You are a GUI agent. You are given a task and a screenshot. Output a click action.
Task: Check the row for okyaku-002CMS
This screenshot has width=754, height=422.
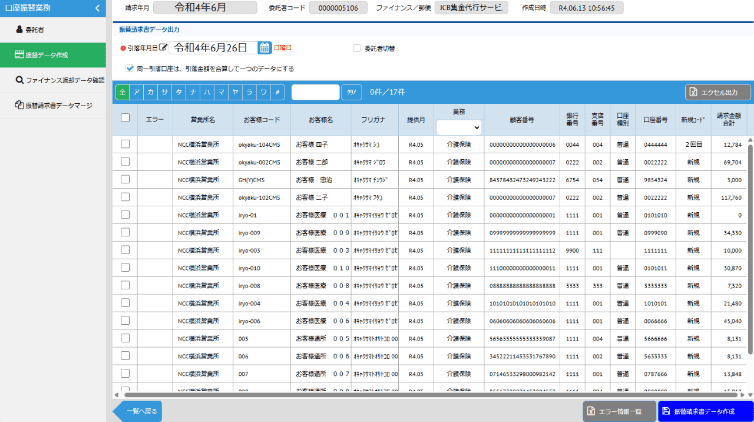tap(126, 161)
